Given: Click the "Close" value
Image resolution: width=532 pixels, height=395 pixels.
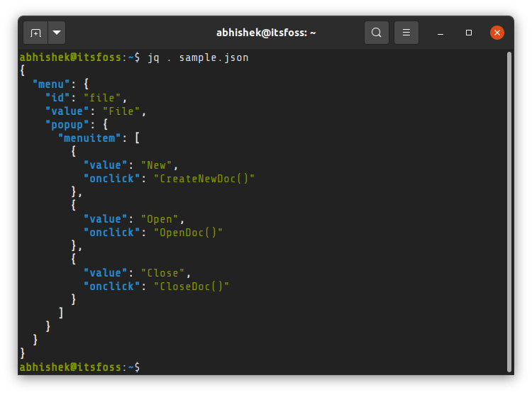Looking at the screenshot, I should point(162,273).
